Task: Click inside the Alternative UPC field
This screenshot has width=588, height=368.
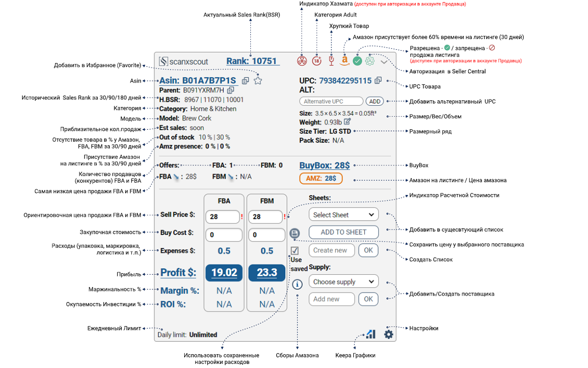Action: coord(331,101)
